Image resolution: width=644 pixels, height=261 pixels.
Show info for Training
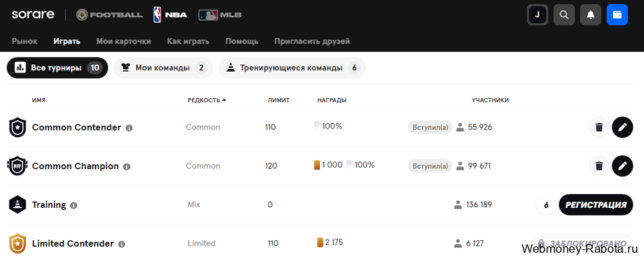73,205
